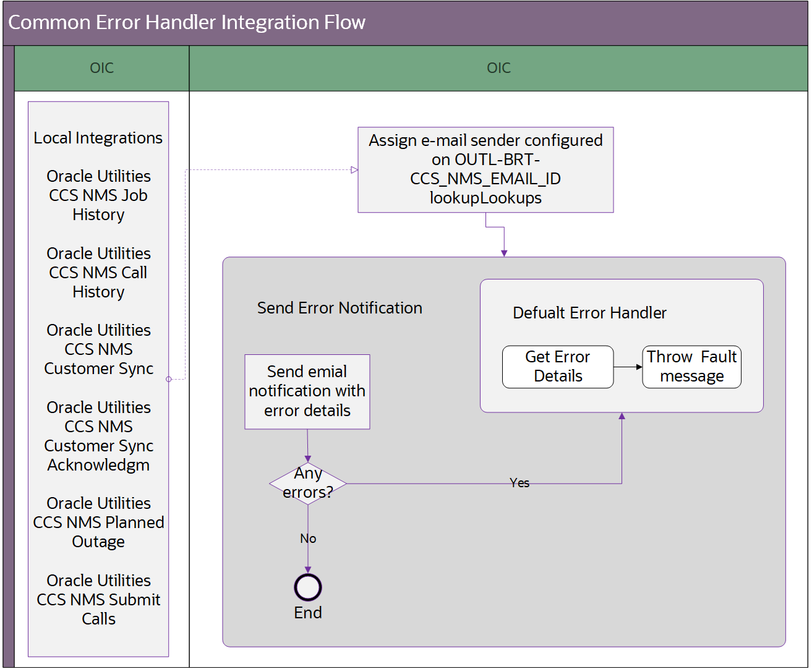This screenshot has width=812, height=669.
Task: Click the Assign e-mail sender configured box
Action: [x=485, y=169]
